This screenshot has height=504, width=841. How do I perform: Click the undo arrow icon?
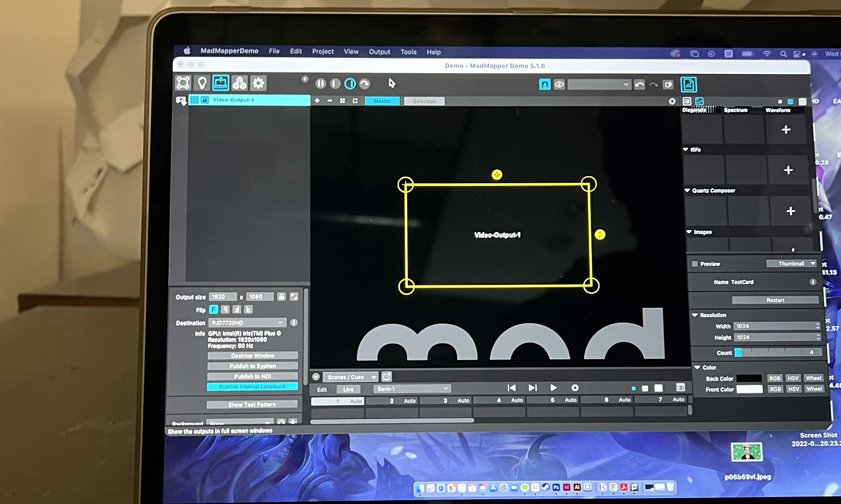[639, 85]
